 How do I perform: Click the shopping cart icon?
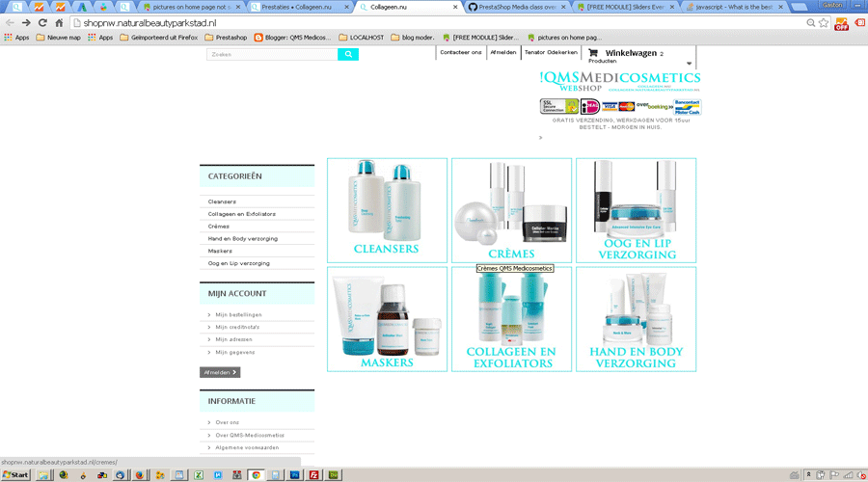coord(593,53)
